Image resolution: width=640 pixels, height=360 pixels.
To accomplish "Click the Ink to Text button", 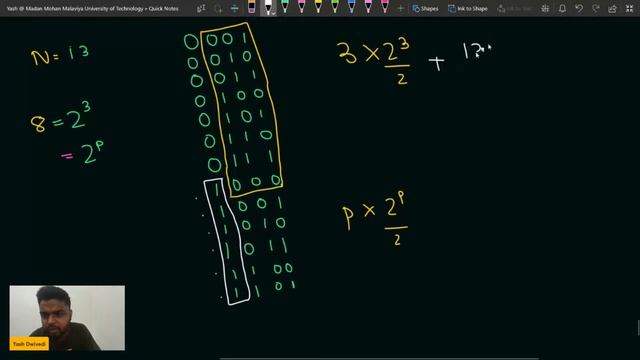I will (x=515, y=9).
